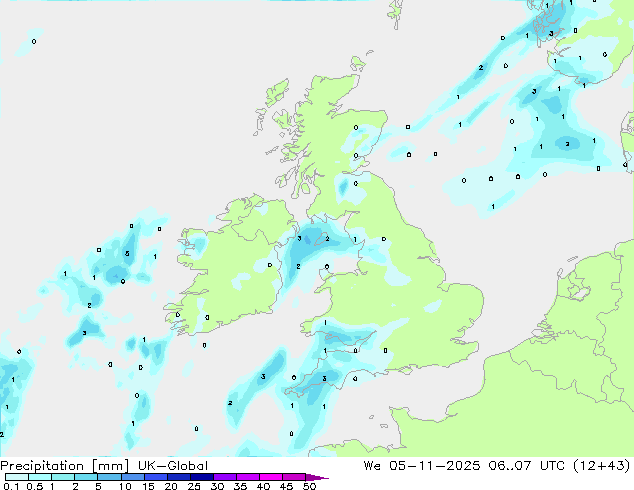Select the 25–30 mm dark blue swatch
634x490 pixels.
(x=201, y=477)
